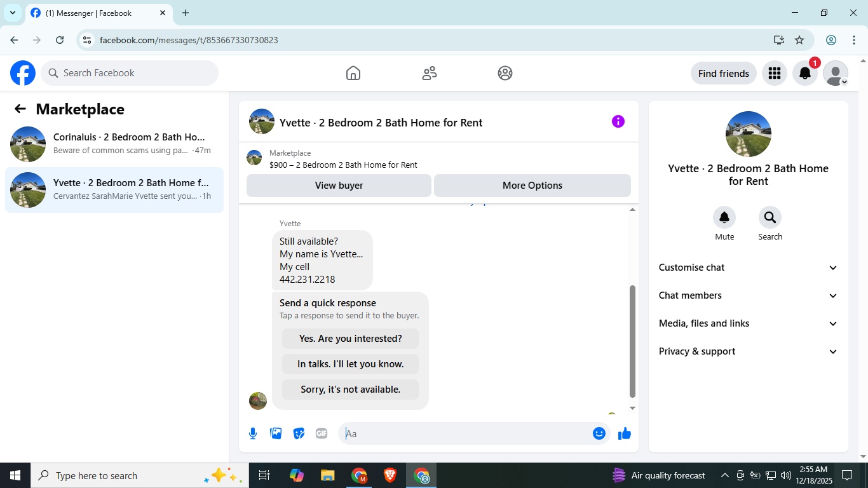This screenshot has height=488, width=868.
Task: Click chat scroll up arrow
Action: coord(632,210)
